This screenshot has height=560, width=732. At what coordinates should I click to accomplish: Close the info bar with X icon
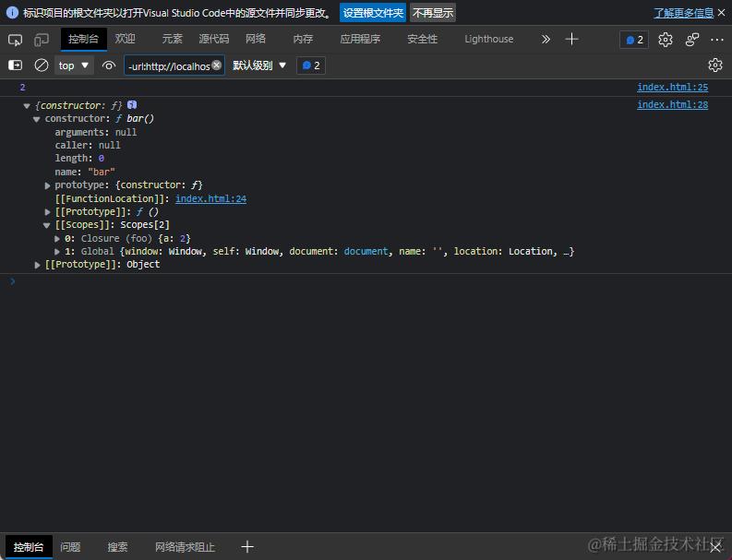tap(721, 13)
